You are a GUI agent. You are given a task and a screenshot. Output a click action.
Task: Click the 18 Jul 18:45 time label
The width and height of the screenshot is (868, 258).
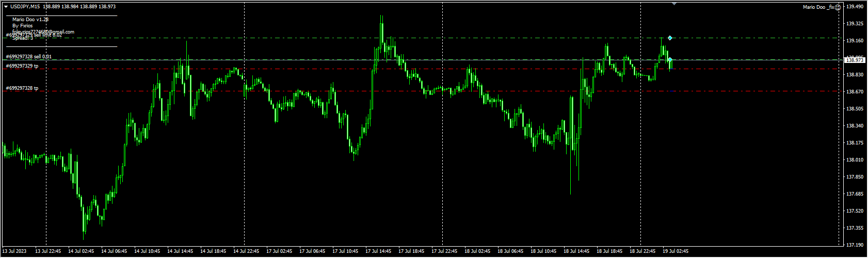click(x=609, y=251)
